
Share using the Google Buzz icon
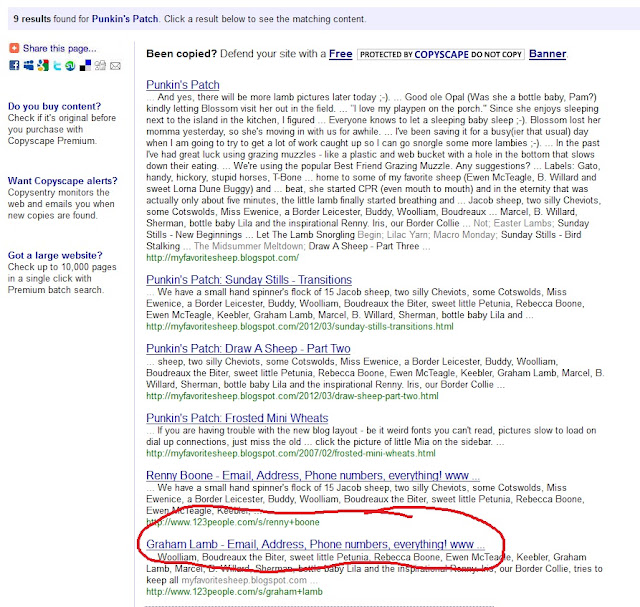click(43, 65)
